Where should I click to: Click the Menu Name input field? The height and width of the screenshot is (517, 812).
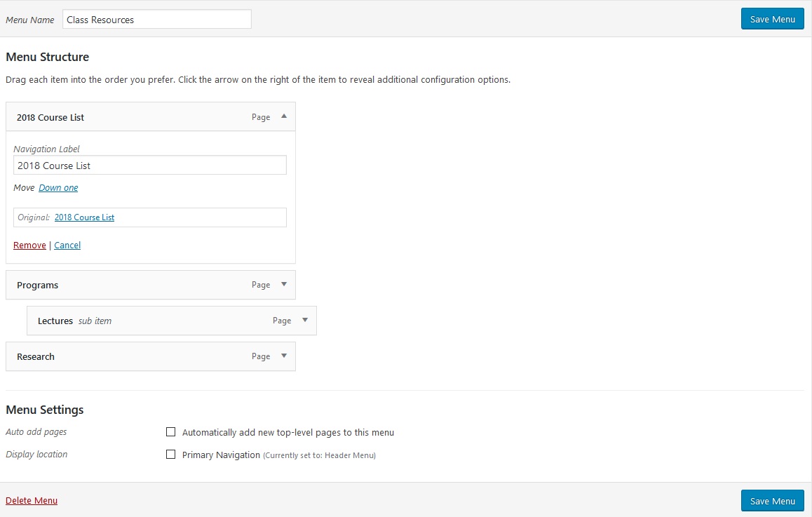[x=156, y=19]
